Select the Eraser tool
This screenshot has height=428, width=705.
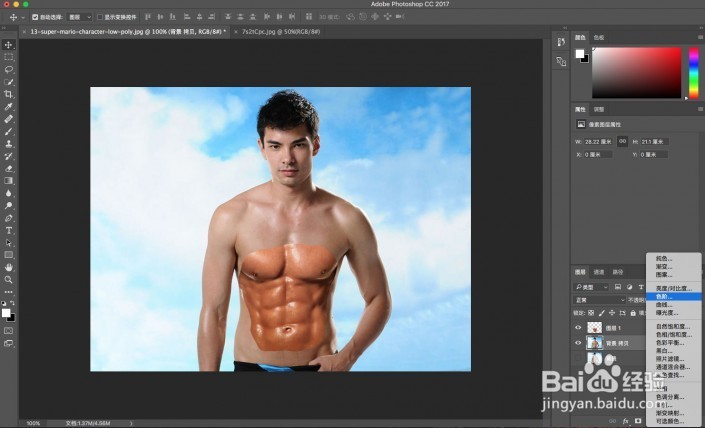coord(9,169)
